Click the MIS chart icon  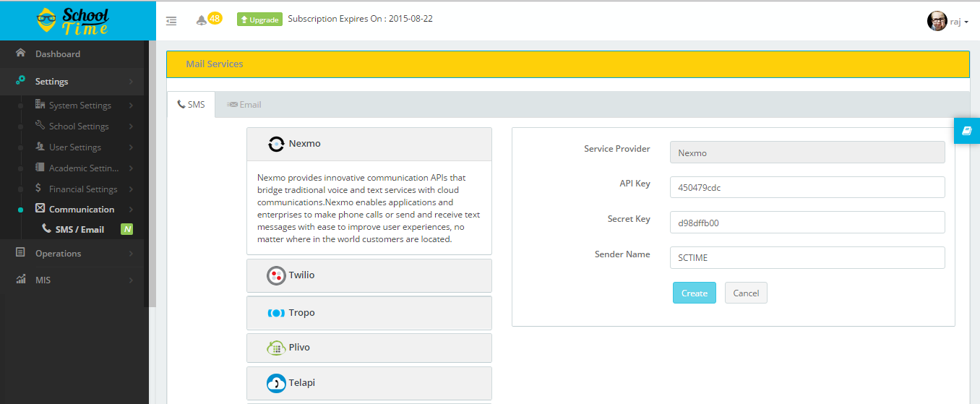tap(20, 279)
